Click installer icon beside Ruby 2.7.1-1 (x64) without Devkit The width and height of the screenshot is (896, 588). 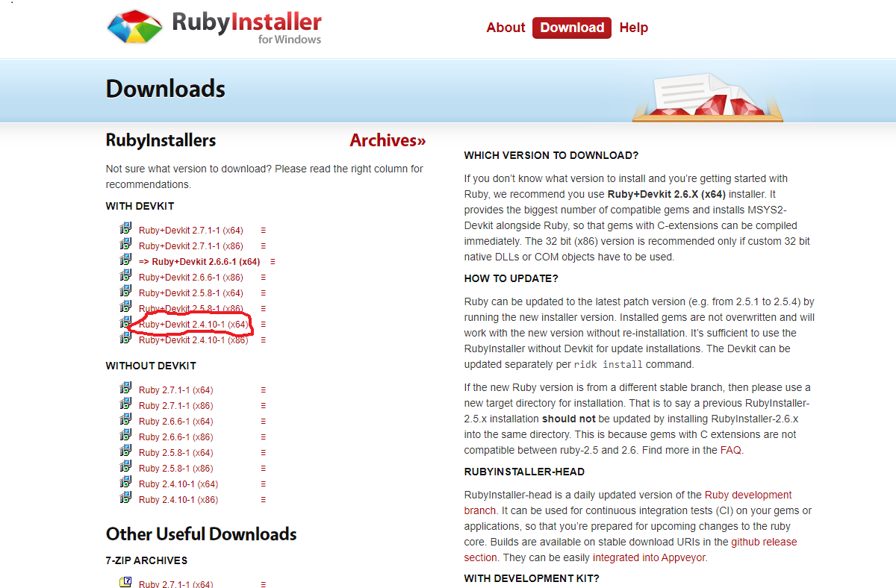coord(125,388)
